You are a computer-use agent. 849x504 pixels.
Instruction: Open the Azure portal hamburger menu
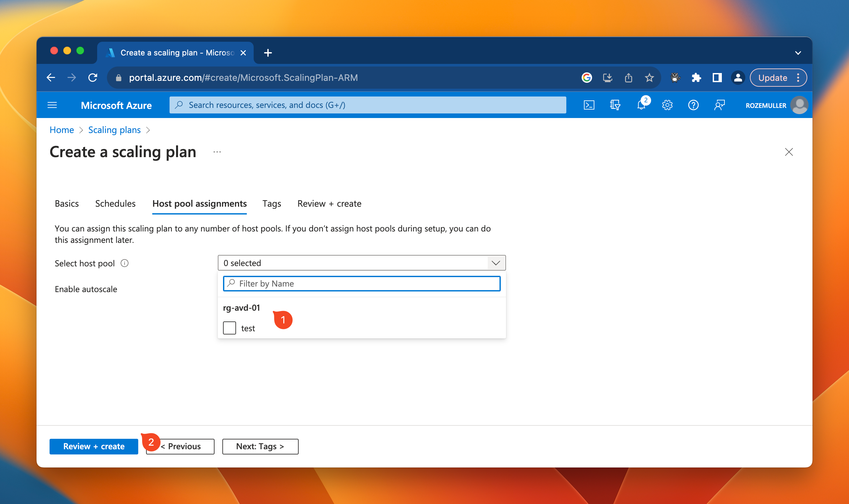pos(52,105)
